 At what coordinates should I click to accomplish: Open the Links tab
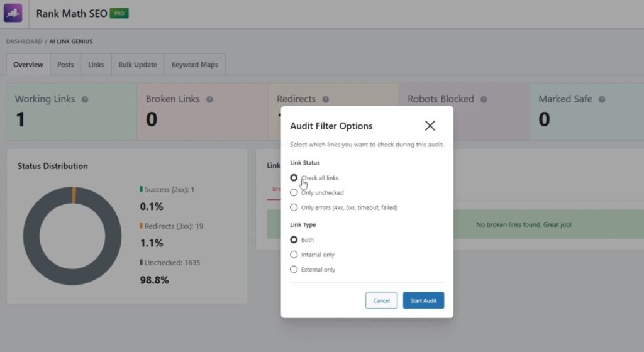coord(96,64)
